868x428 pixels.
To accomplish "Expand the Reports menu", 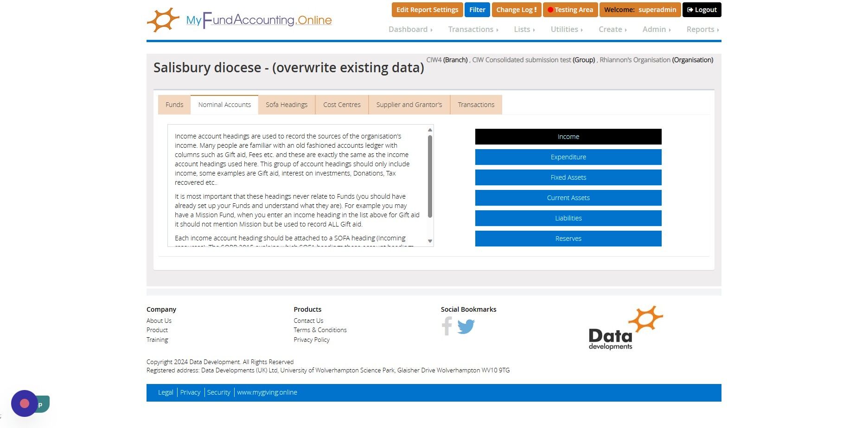I will [702, 29].
